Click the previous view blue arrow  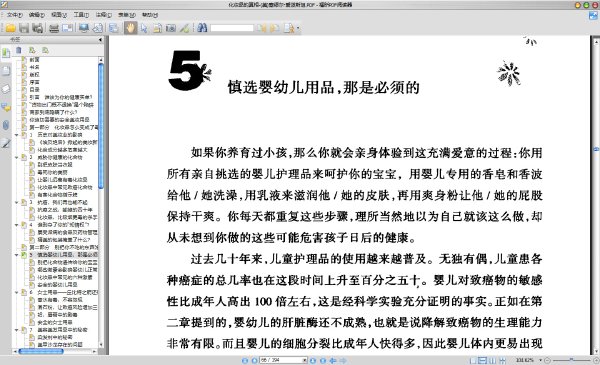pos(333,360)
